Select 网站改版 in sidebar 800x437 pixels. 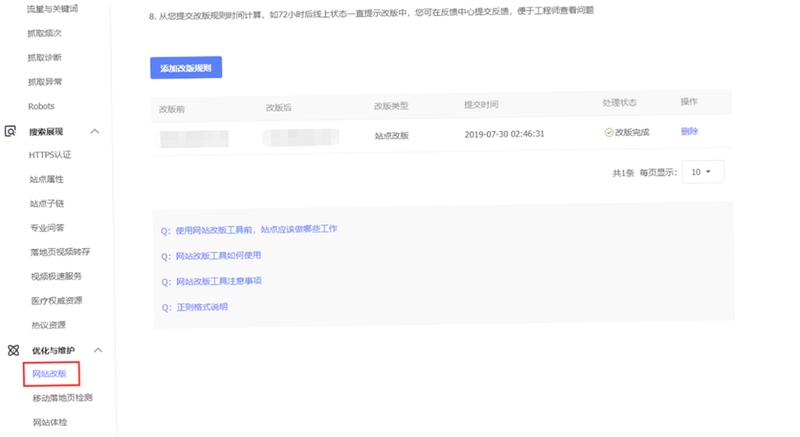pyautogui.click(x=49, y=374)
